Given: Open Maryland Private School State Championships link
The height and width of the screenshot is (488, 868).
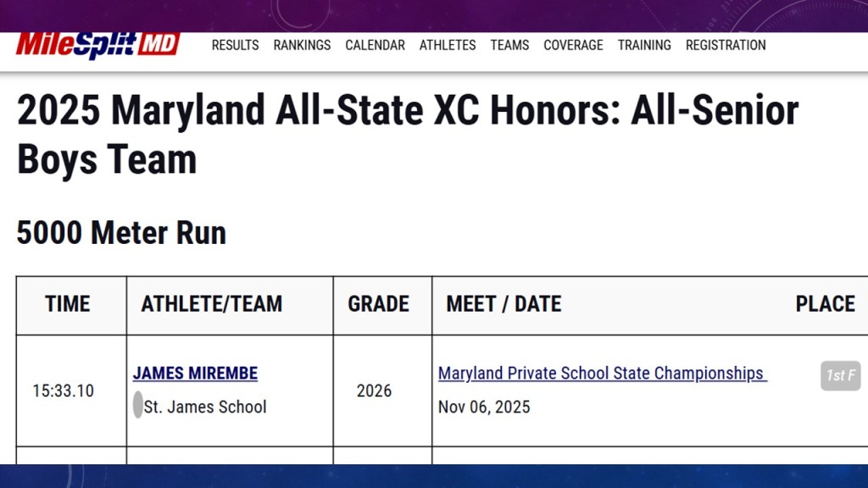Looking at the screenshot, I should 601,373.
